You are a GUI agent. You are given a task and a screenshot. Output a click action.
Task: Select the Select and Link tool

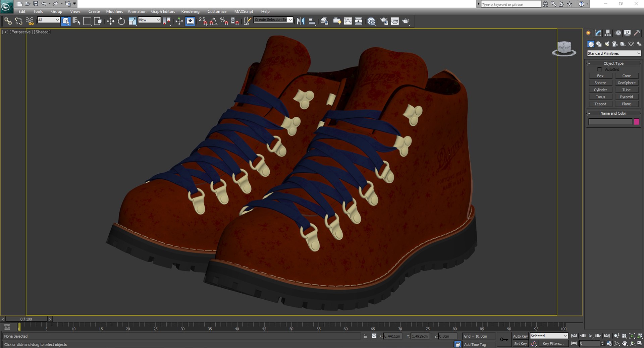click(8, 21)
